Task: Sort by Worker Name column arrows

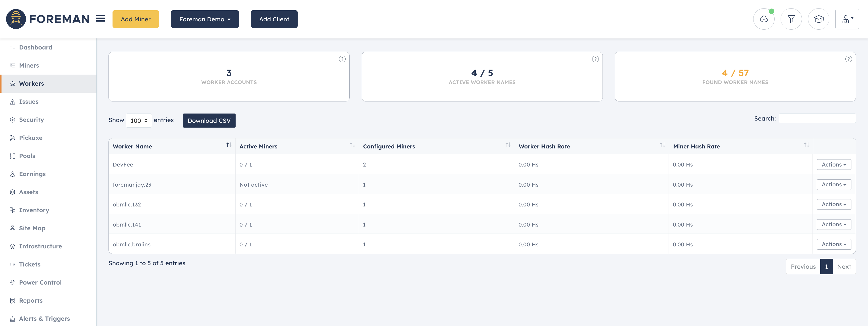Action: pos(229,145)
